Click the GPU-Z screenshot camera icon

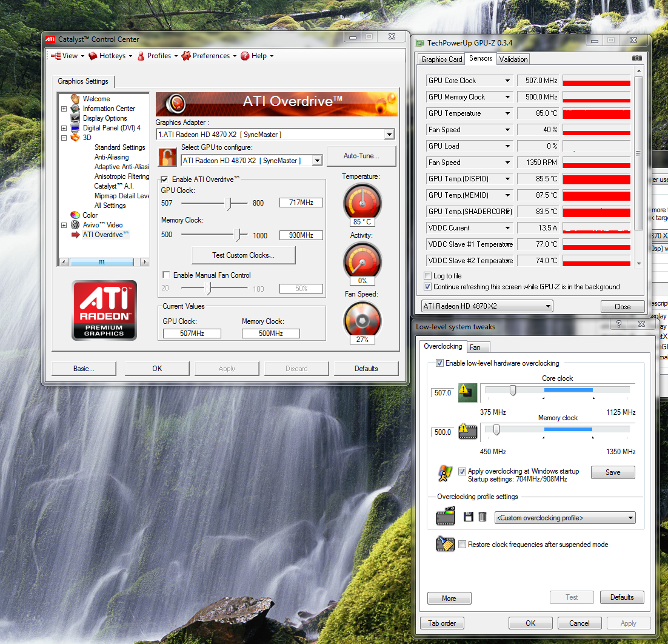pos(636,58)
